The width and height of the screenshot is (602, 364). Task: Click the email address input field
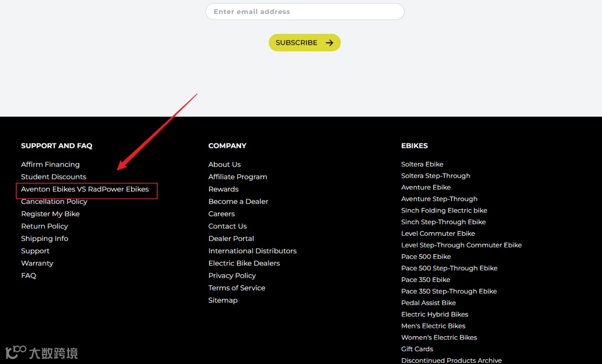305,12
